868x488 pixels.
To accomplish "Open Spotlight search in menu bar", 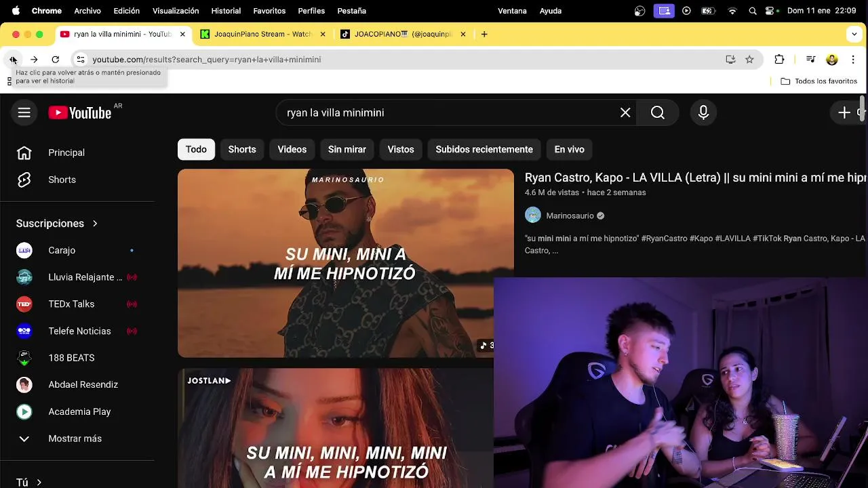I will click(x=753, y=11).
